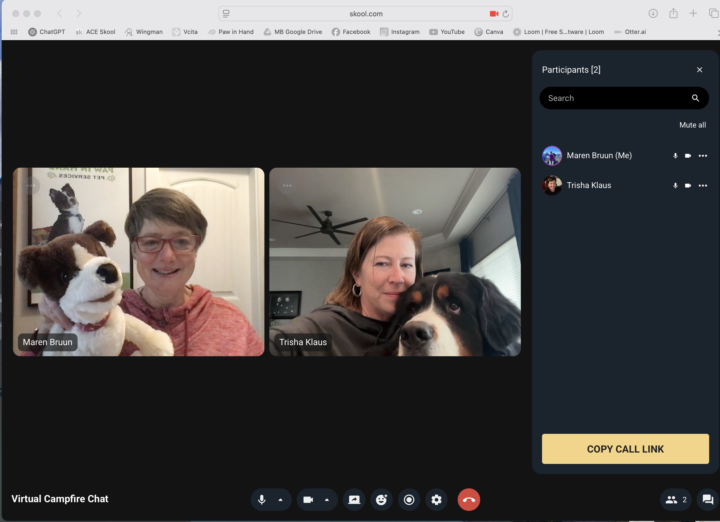
Task: Open Vcita bookmark
Action: click(x=185, y=32)
